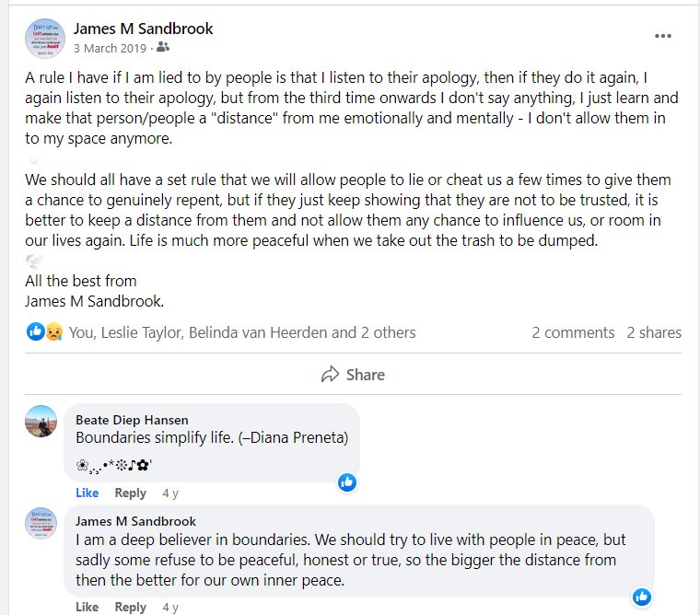Open post author name James M Sandbrook

click(144, 29)
